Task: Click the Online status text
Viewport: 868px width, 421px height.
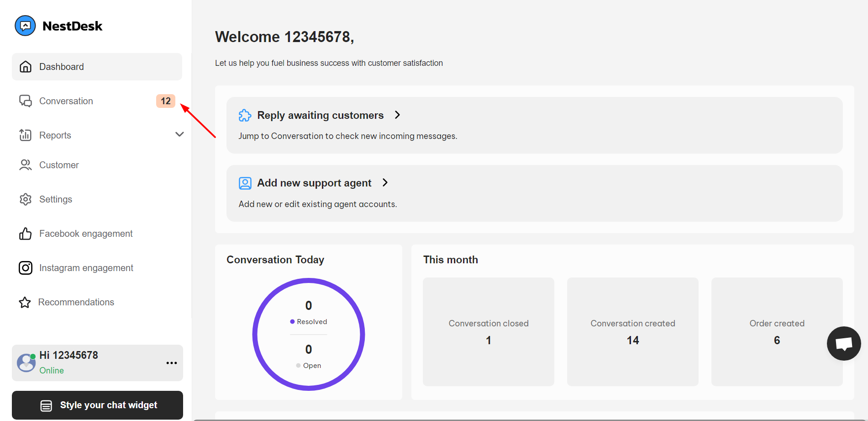Action: [52, 370]
